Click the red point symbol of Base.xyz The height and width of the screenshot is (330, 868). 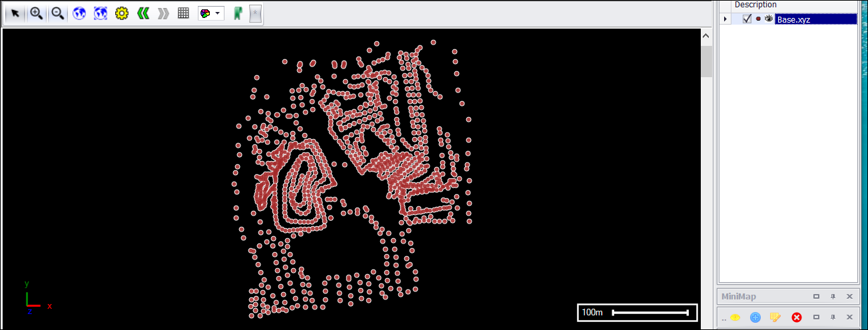[x=758, y=19]
